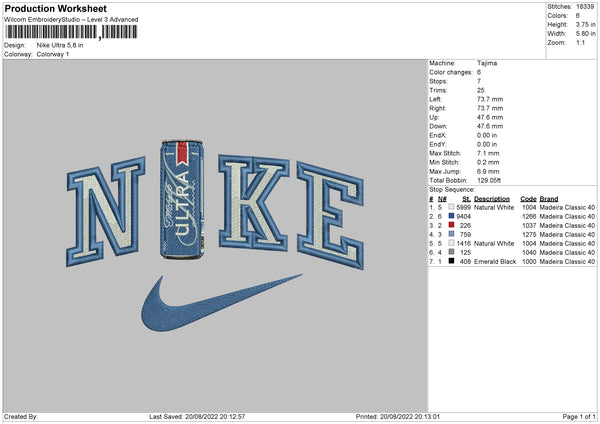The height and width of the screenshot is (424, 600).
Task: Click the Natural White swatch in row 1
Action: tap(451, 207)
